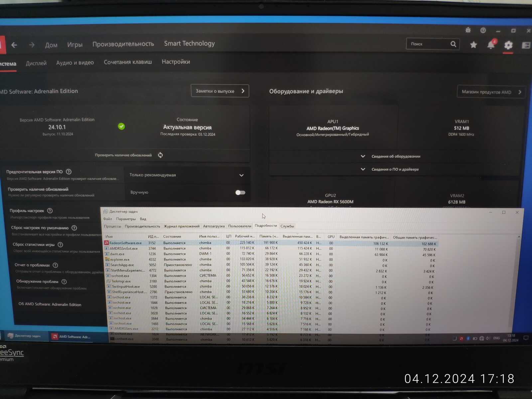Click the Заметки о выпуске button
The height and width of the screenshot is (399, 532).
[x=220, y=91]
